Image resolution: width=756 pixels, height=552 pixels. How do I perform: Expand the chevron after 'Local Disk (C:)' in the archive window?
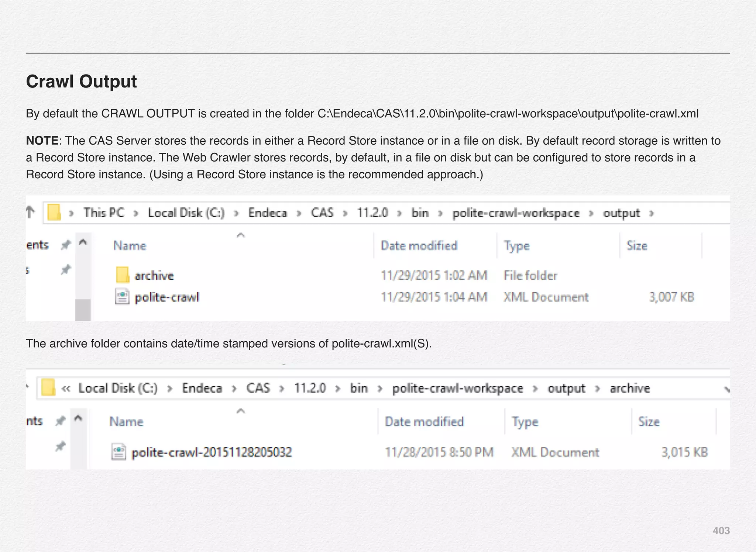(169, 389)
